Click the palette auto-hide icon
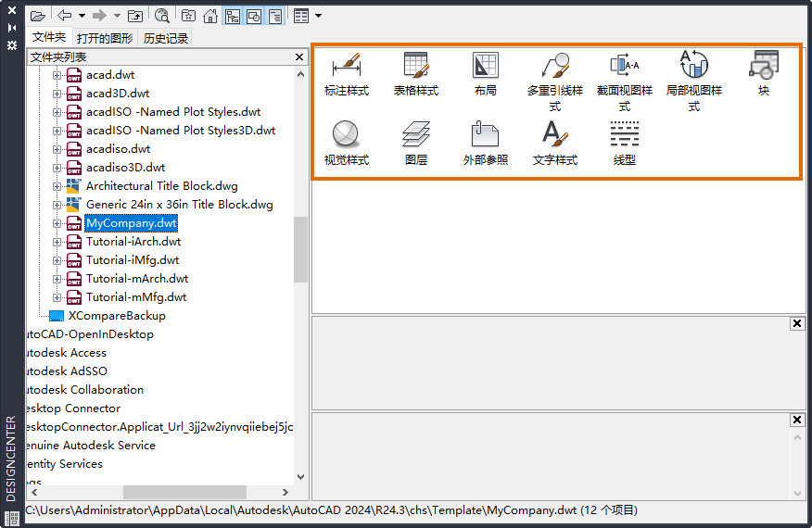This screenshot has width=812, height=528. (x=12, y=28)
